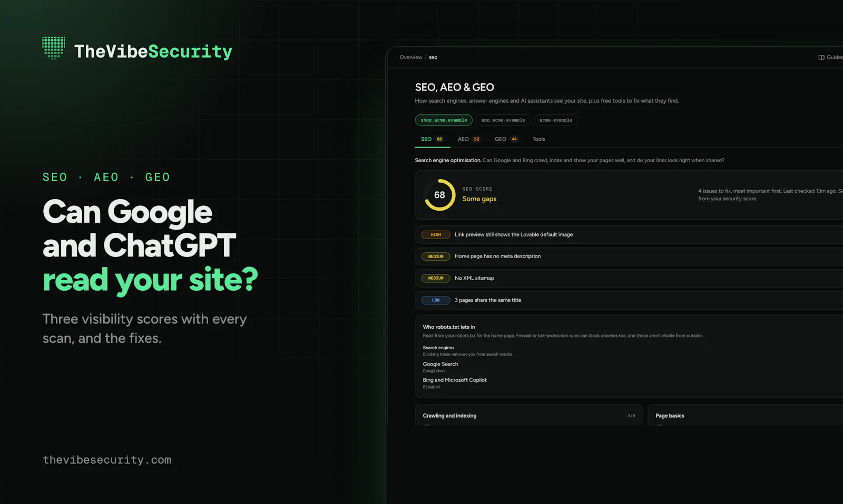Switch to the GEO tab
This screenshot has width=843, height=504.
[506, 139]
